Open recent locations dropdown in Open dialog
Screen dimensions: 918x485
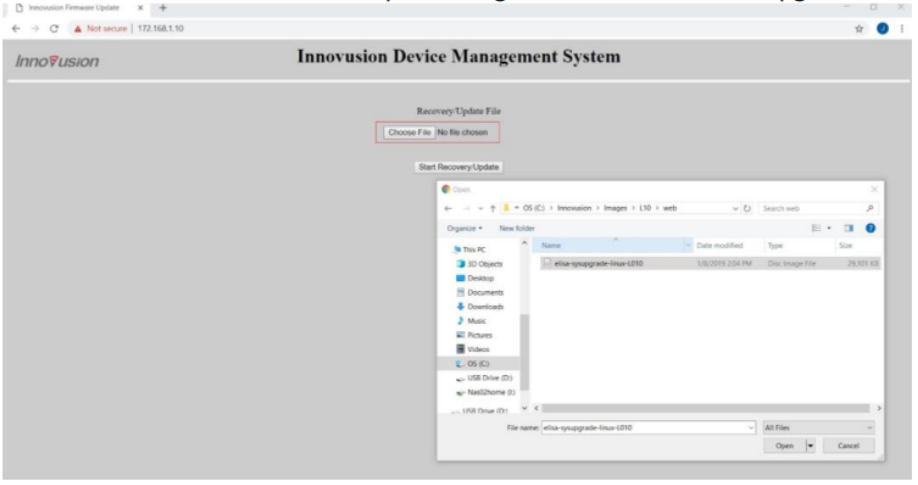[480, 209]
